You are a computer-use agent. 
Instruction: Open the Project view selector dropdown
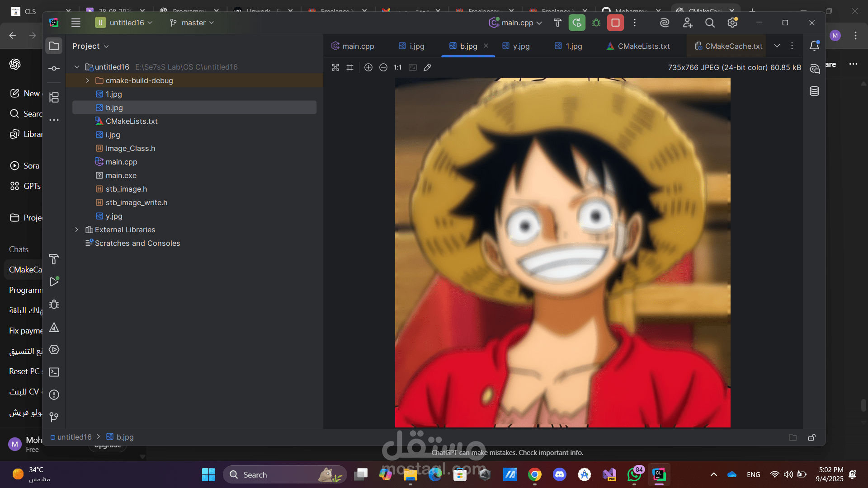point(90,46)
